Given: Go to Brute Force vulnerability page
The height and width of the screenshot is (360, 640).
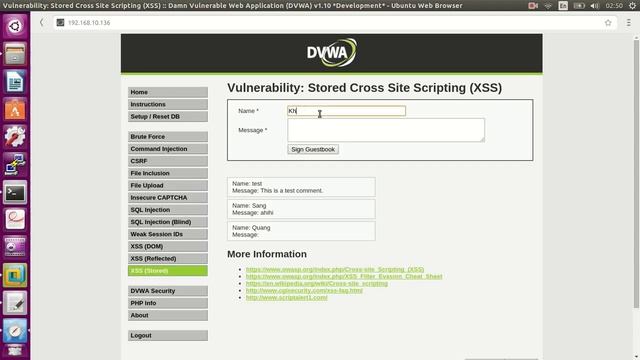Looking at the screenshot, I should coord(168,137).
